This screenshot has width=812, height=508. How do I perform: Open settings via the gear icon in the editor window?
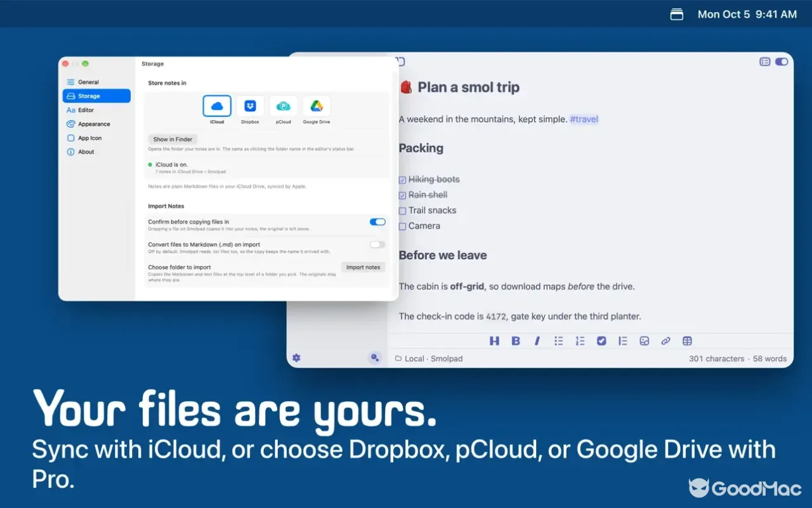tap(296, 358)
